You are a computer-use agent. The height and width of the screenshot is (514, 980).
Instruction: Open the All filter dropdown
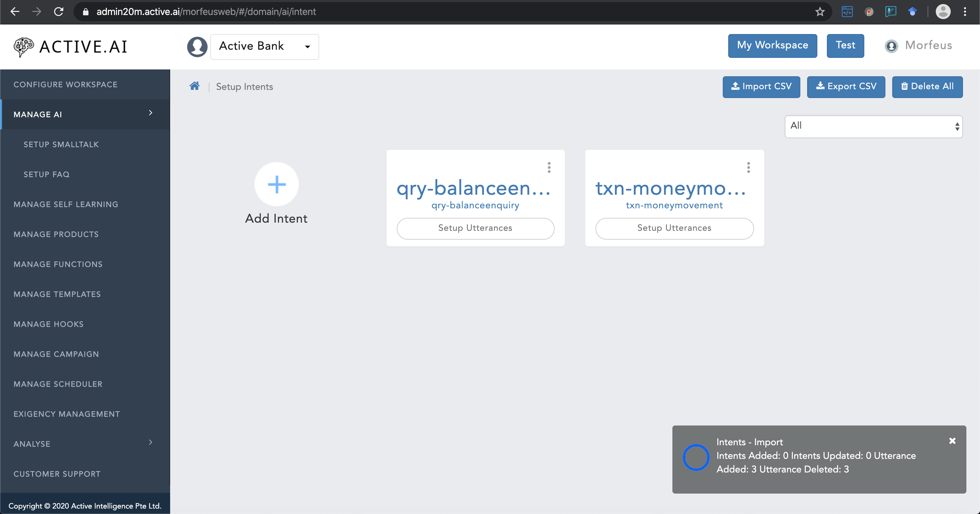(x=873, y=126)
